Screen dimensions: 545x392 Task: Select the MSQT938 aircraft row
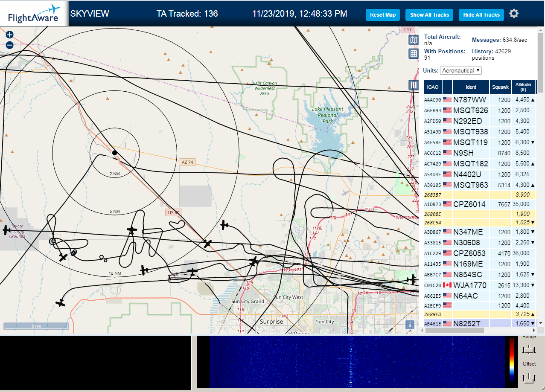point(480,131)
